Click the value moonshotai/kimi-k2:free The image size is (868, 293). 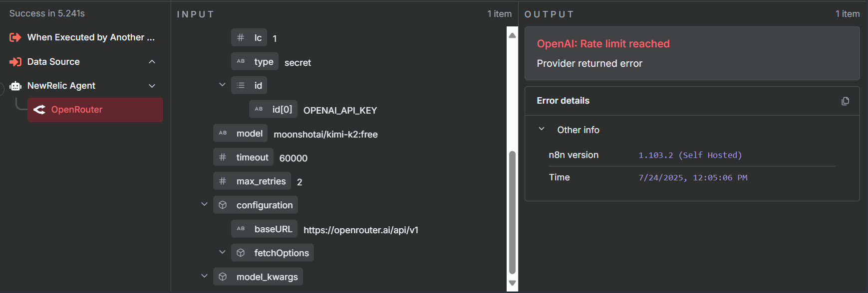(x=325, y=135)
